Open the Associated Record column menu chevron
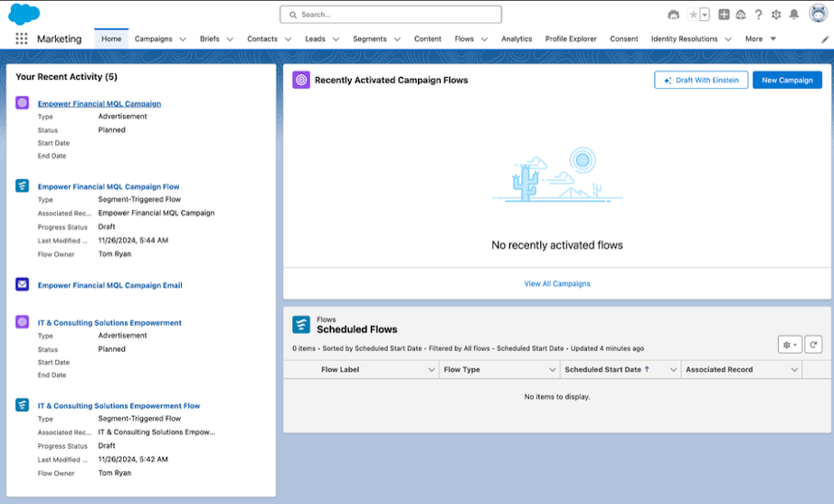The width and height of the screenshot is (834, 504). tap(795, 369)
